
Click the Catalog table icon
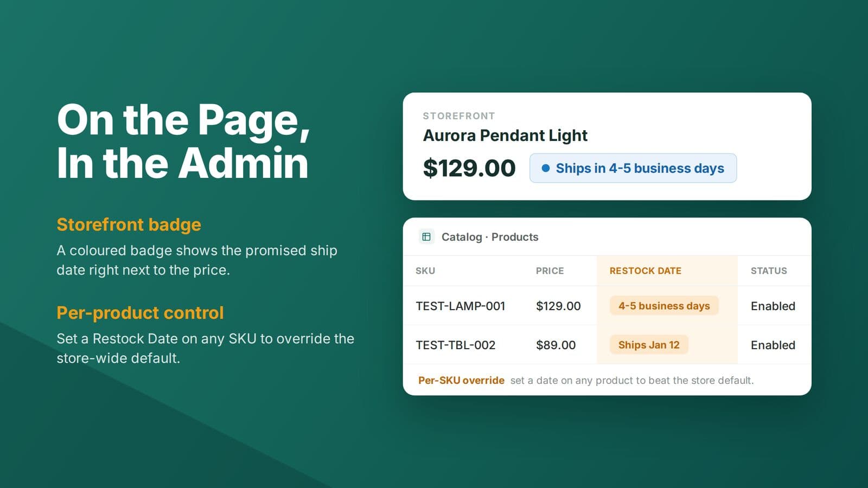(426, 237)
